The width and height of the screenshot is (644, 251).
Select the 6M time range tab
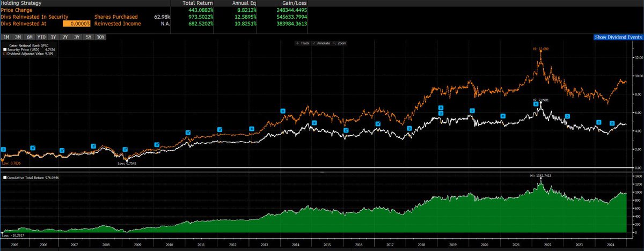point(30,37)
